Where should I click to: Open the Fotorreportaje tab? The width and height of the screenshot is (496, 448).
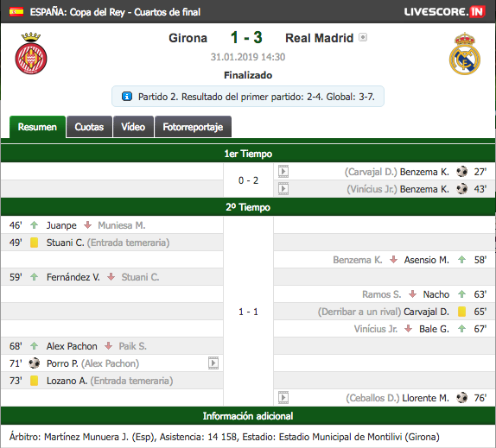193,127
